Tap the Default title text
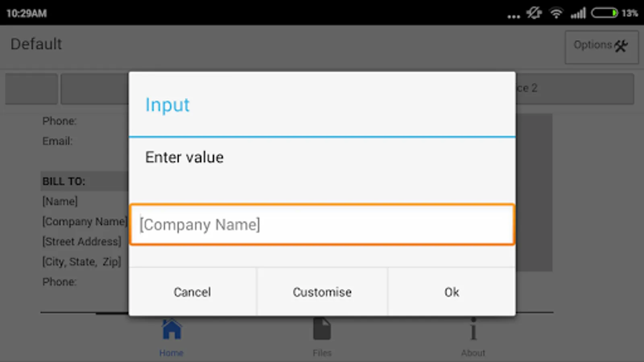Screen dimensions: 644x362 point(36,44)
